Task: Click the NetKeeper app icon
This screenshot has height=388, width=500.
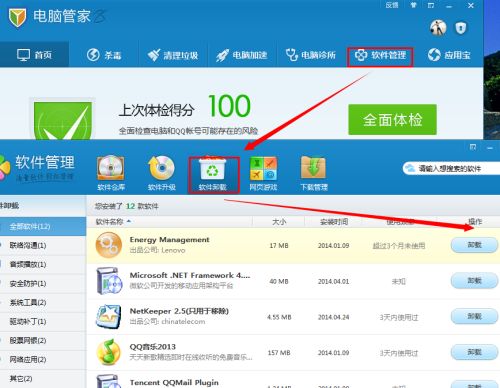Action: pos(108,316)
